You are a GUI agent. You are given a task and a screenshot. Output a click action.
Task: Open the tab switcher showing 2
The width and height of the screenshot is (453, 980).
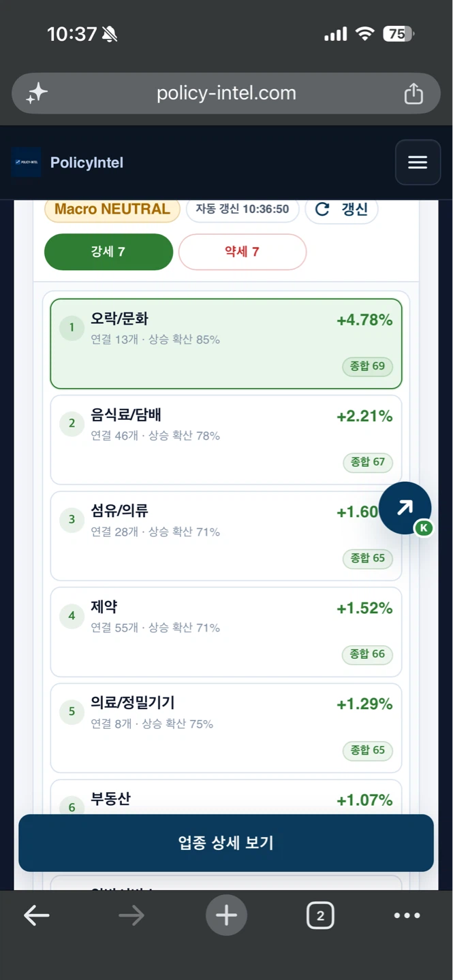tap(320, 916)
